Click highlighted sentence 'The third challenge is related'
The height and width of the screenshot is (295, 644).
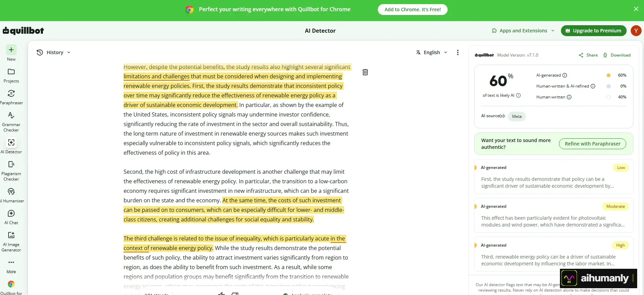pyautogui.click(x=235, y=243)
